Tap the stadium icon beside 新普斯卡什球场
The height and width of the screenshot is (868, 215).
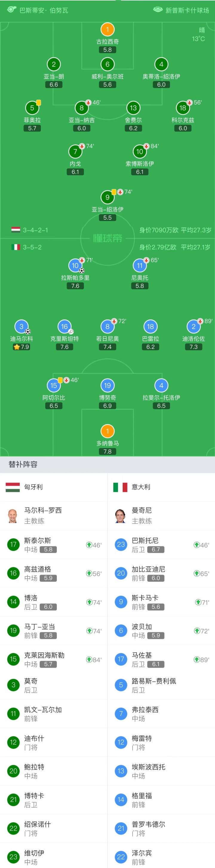coord(158,10)
